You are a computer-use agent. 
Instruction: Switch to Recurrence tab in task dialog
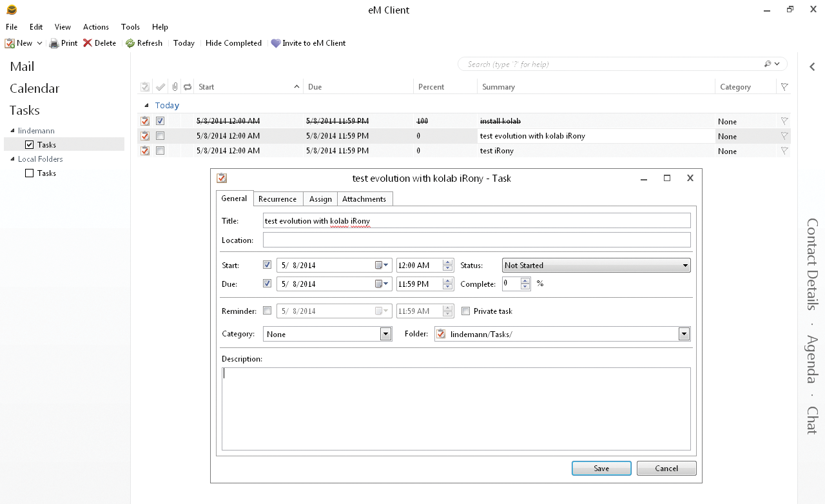click(x=277, y=199)
